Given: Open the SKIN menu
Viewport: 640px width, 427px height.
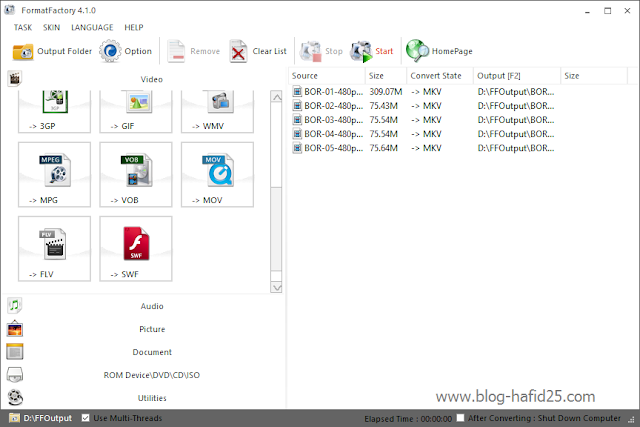Looking at the screenshot, I should point(51,27).
